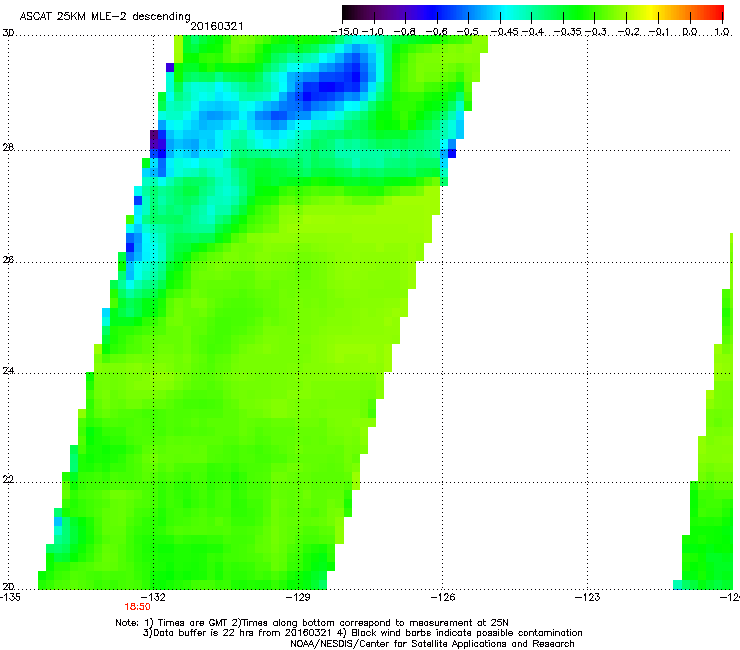This screenshot has height=650, width=740.
Task: Click the 0.0 colorbar label
Action: 690,32
